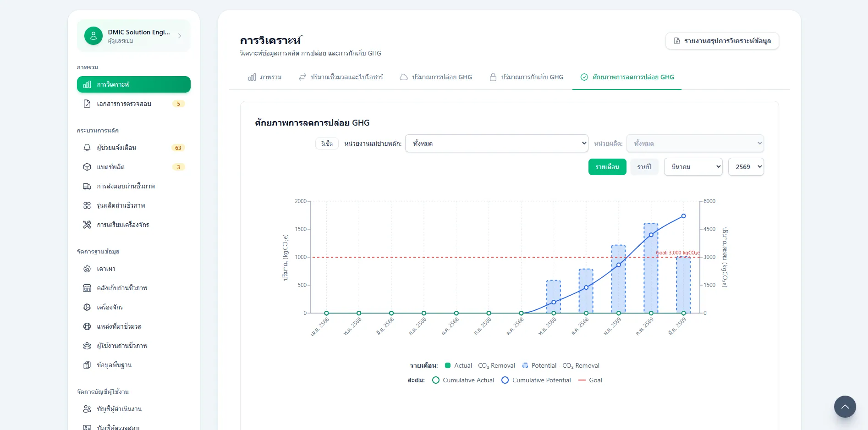Image resolution: width=868 pixels, height=430 pixels.
Task: Click the globe icon for แหล่งที่มาชีวมวล
Action: [87, 326]
